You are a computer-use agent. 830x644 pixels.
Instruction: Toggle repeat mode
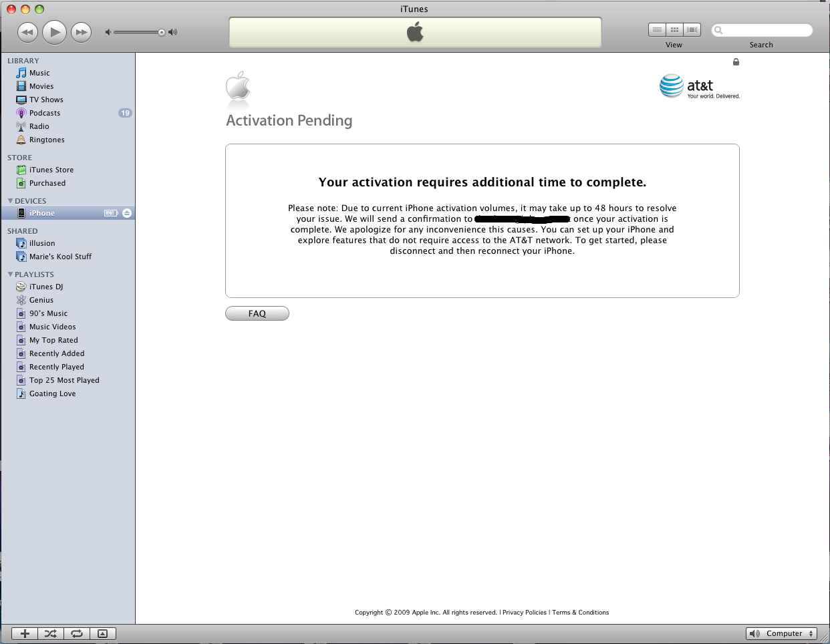point(77,633)
